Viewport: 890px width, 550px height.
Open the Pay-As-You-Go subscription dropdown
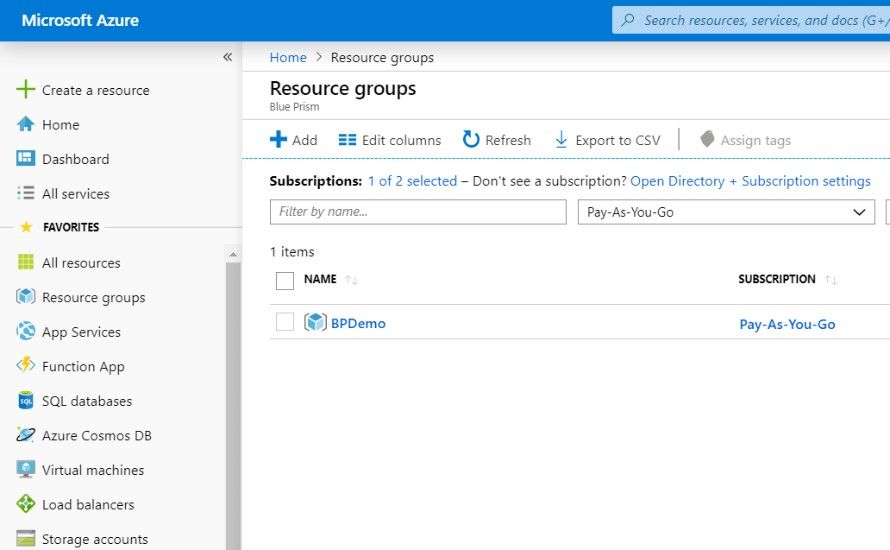726,212
